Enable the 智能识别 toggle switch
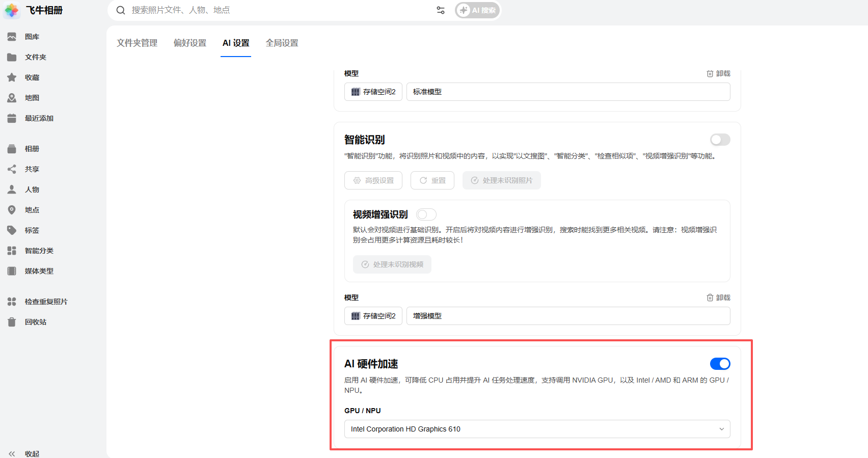Screen dimensions: 868x458 coord(720,140)
